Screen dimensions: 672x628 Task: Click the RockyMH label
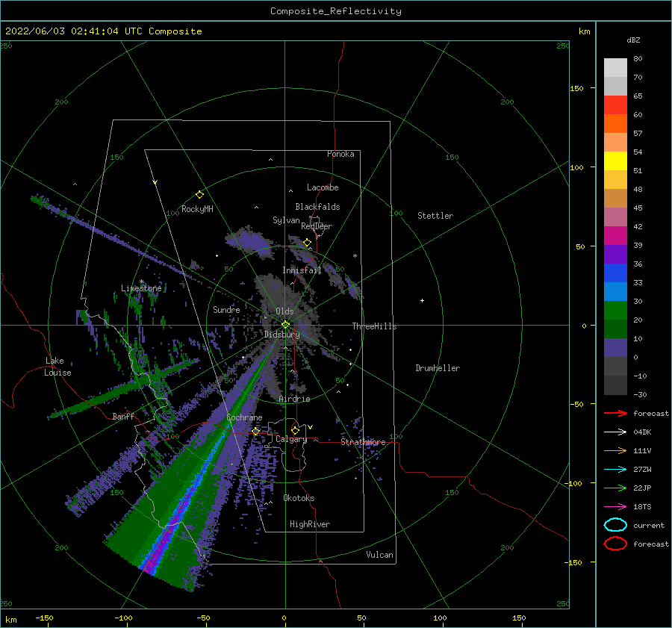[197, 209]
